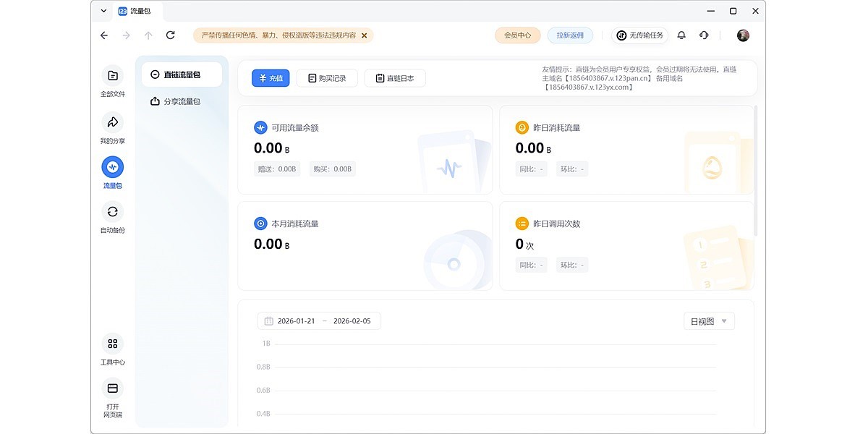Go back with the left arrow

click(104, 35)
